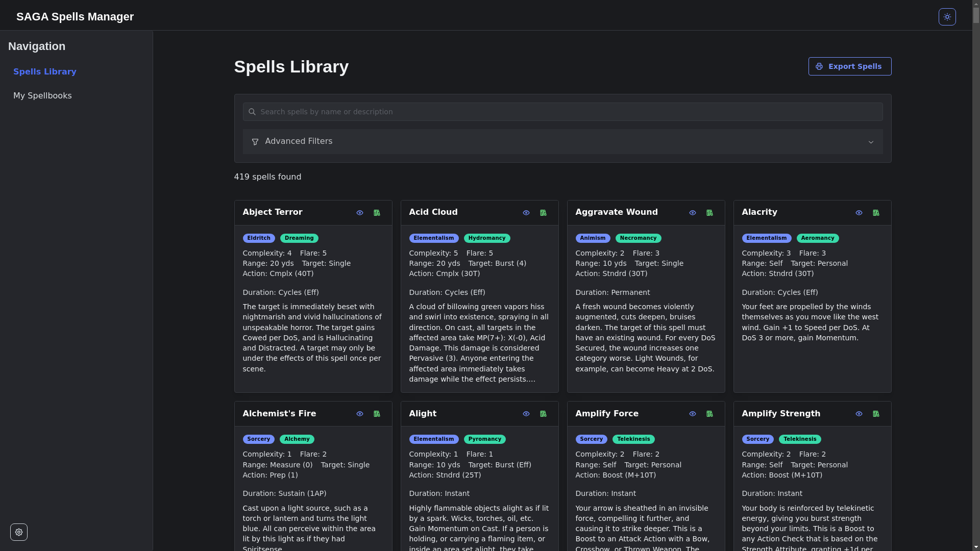This screenshot has width=980, height=551.
Task: Click the Elementalism tag on Acid Cloud
Action: pos(434,238)
